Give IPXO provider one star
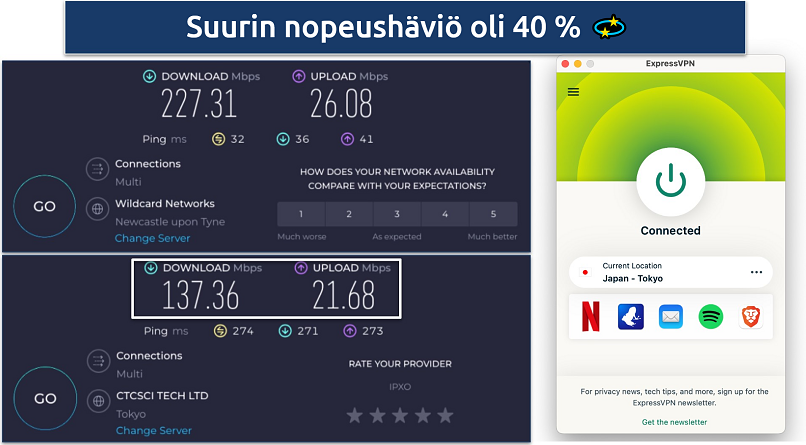Screen dimensions: 806x445 click(x=355, y=415)
